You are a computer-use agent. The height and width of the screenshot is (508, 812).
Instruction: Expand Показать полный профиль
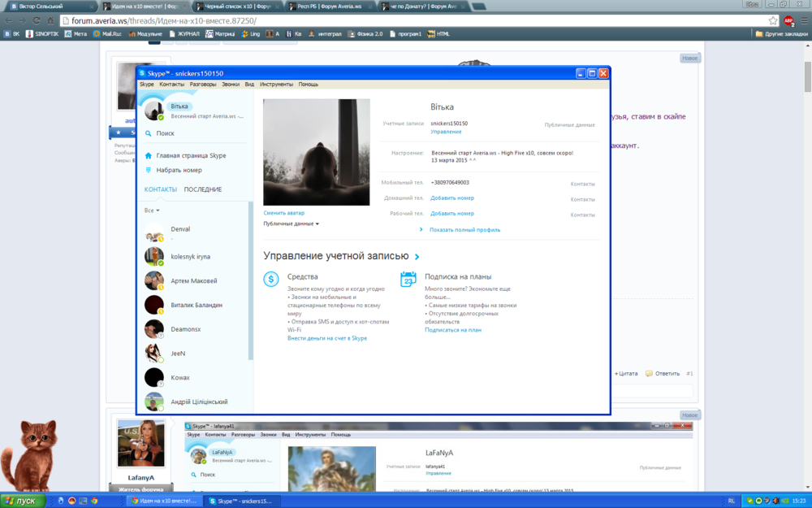(x=464, y=230)
